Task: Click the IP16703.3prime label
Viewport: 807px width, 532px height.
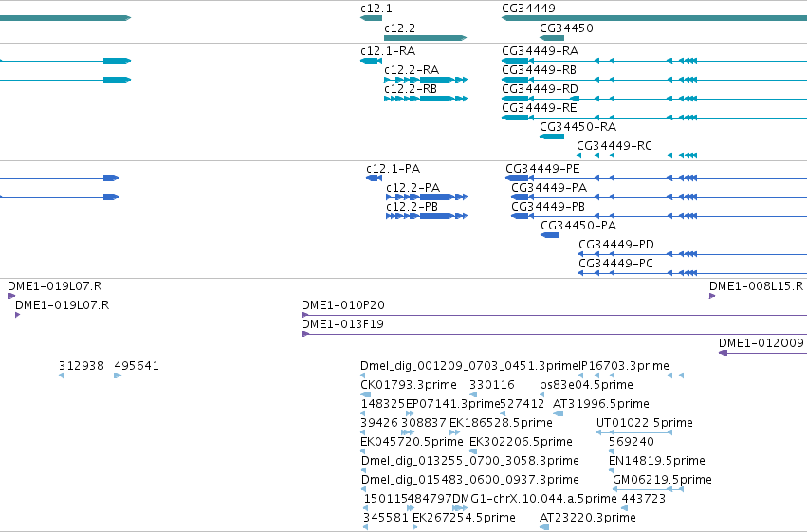Action: click(624, 366)
